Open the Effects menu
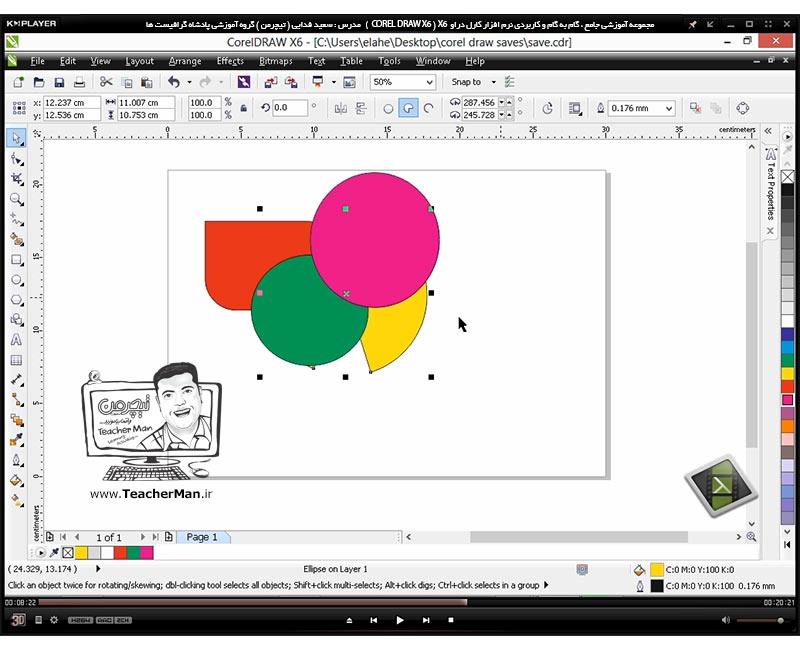The image size is (800, 650). coord(230,61)
